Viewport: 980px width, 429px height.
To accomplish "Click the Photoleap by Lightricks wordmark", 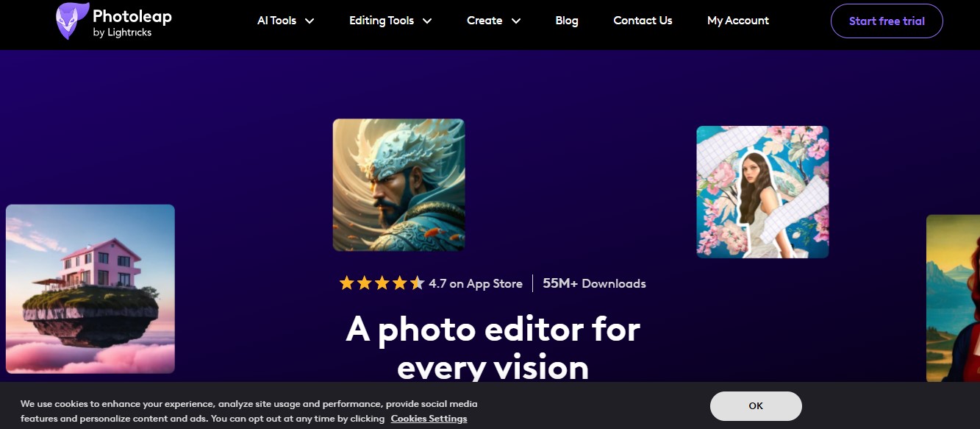I will tap(132, 21).
